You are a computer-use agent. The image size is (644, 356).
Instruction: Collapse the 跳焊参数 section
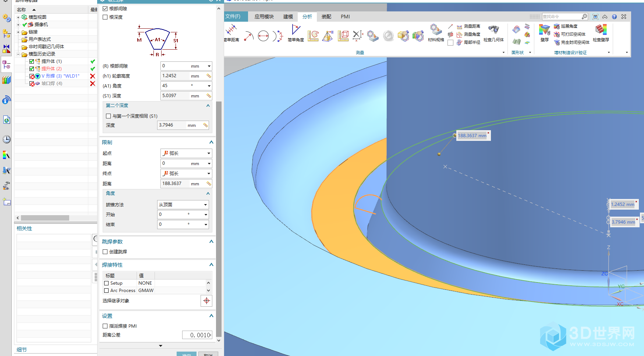tap(211, 242)
